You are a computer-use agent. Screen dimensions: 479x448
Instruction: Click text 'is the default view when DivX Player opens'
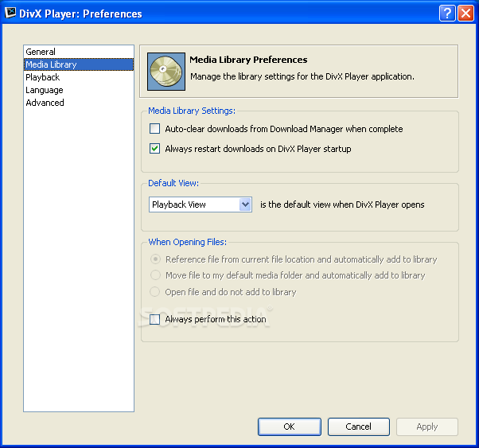click(342, 205)
